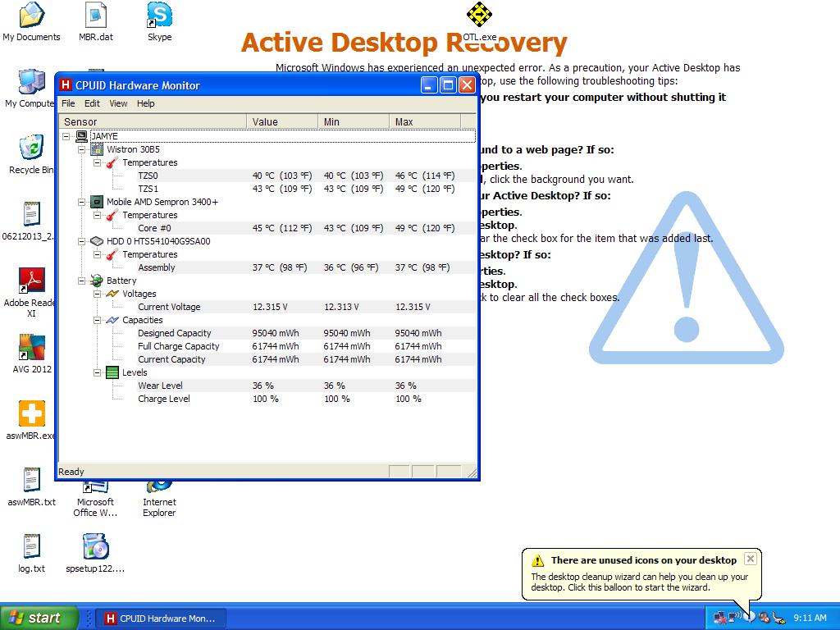
Task: Click the Max column header
Action: 425,121
